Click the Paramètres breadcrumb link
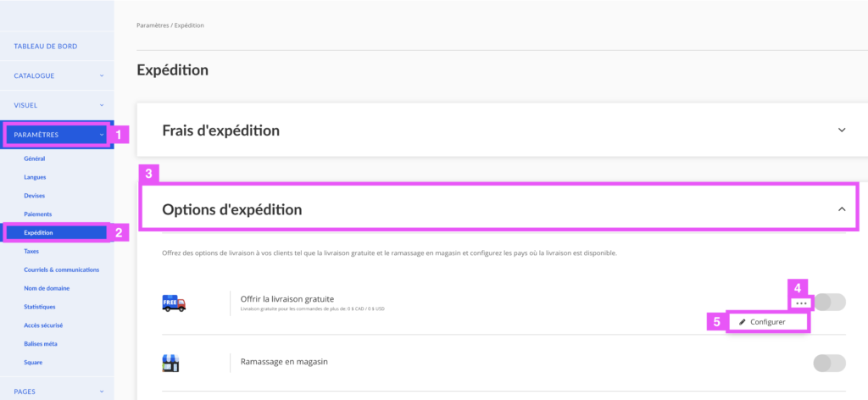 [x=153, y=25]
